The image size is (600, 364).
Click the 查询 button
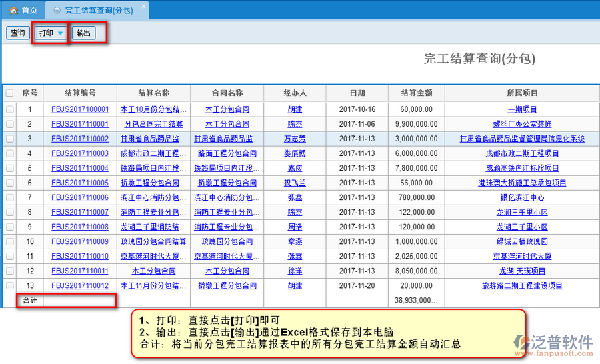pyautogui.click(x=17, y=33)
